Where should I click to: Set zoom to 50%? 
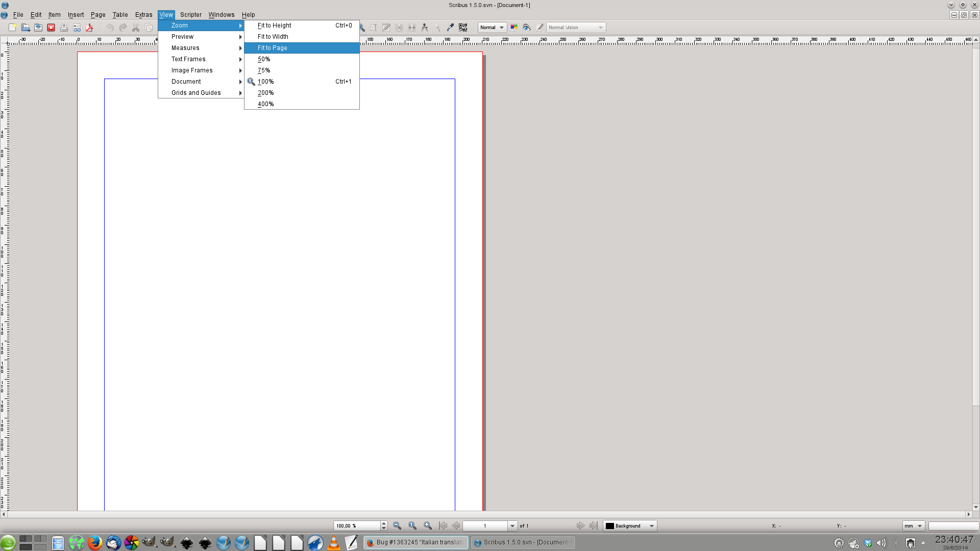tap(302, 59)
